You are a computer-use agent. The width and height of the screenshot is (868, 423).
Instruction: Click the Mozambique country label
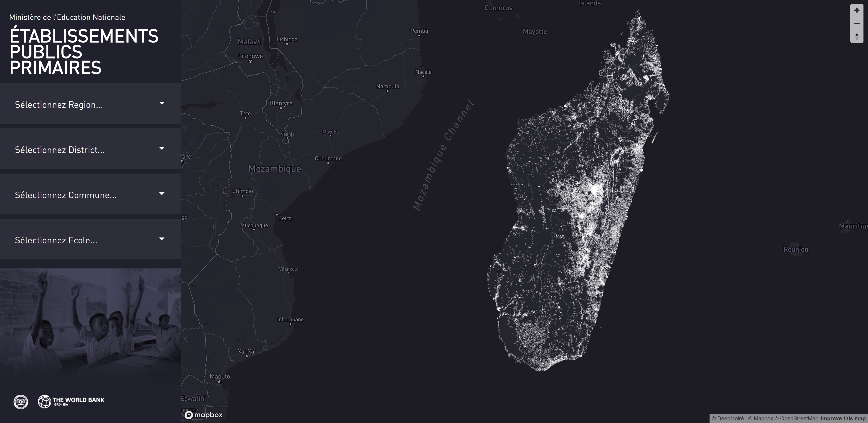pyautogui.click(x=275, y=169)
